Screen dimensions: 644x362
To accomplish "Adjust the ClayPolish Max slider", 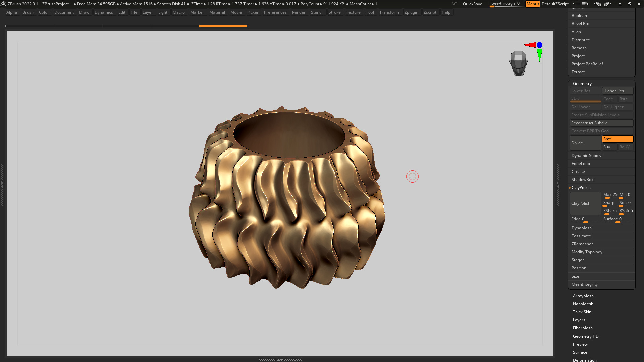I will point(610,195).
